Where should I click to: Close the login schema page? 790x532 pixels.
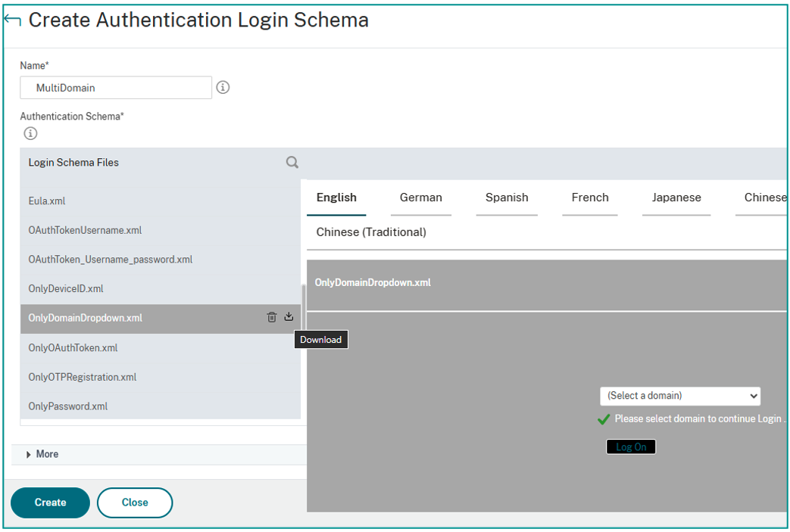(134, 502)
